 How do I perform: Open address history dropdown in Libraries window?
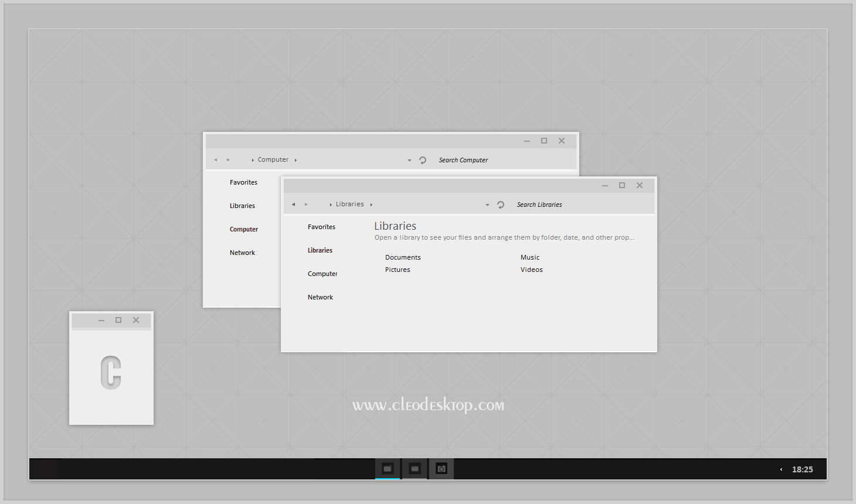click(x=487, y=205)
